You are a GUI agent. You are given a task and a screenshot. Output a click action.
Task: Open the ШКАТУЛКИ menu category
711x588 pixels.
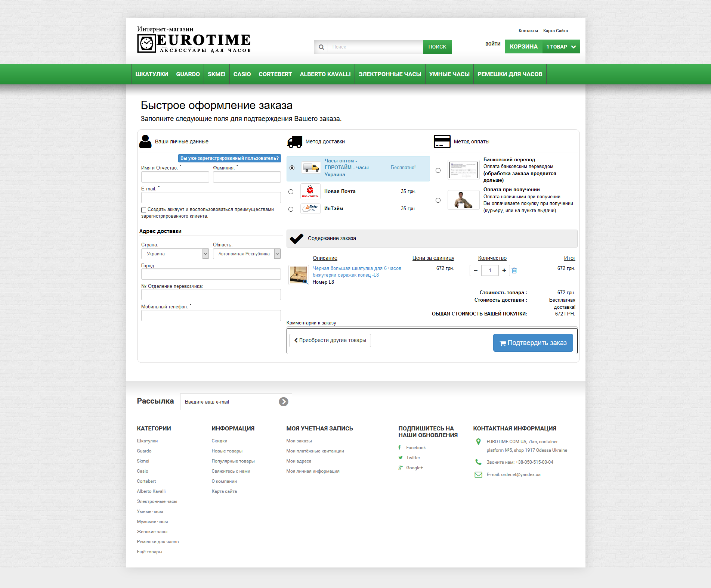pos(152,74)
